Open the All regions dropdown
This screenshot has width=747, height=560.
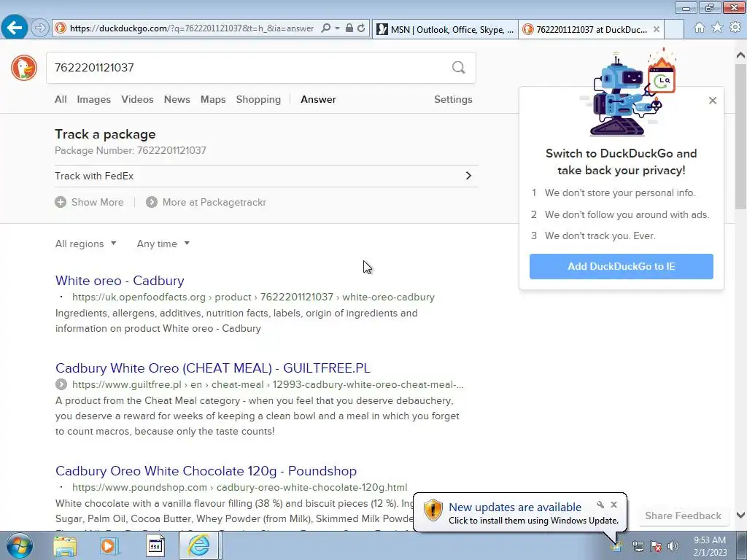coord(86,244)
